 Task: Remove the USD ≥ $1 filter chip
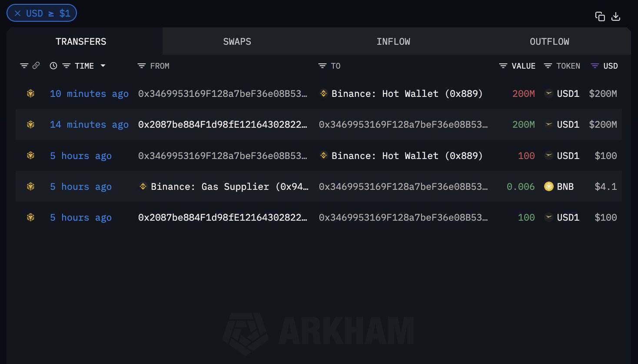[17, 13]
